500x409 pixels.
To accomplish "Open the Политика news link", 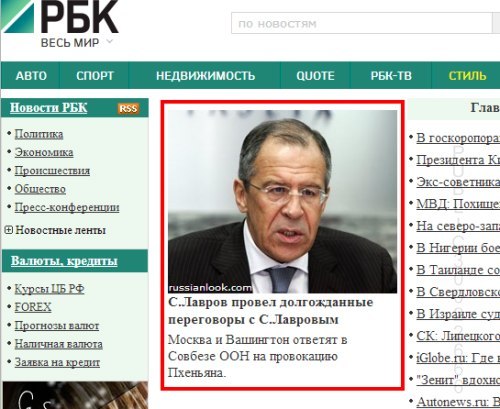I will [x=39, y=134].
